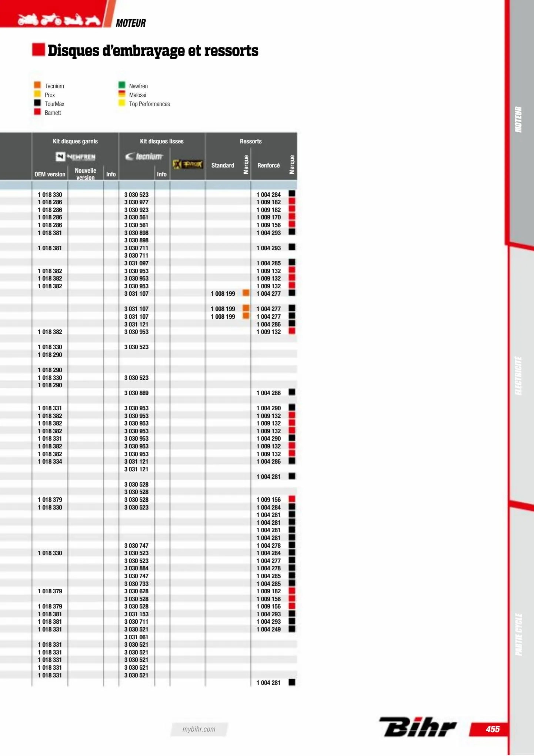Open the ÉLECTRICITÉ side tab
534x756 pixels.
519,375
